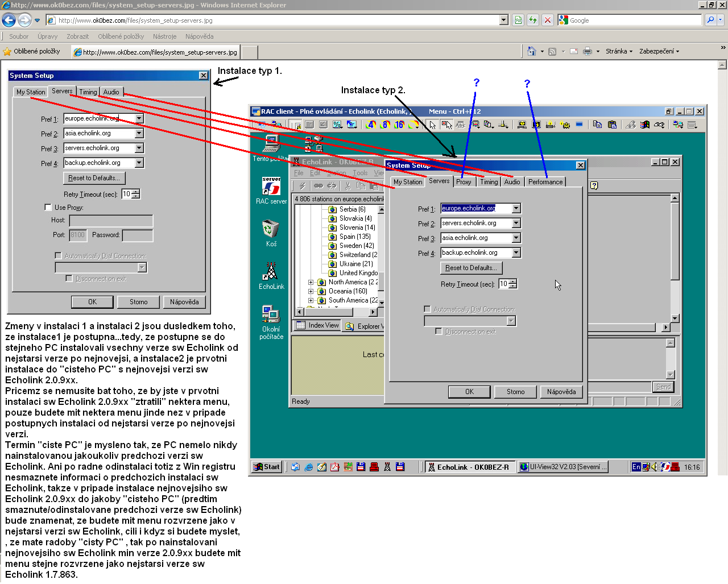The image size is (728, 584).
Task: Click the 4-color mode icon in RAC toolbar
Action: click(371, 125)
